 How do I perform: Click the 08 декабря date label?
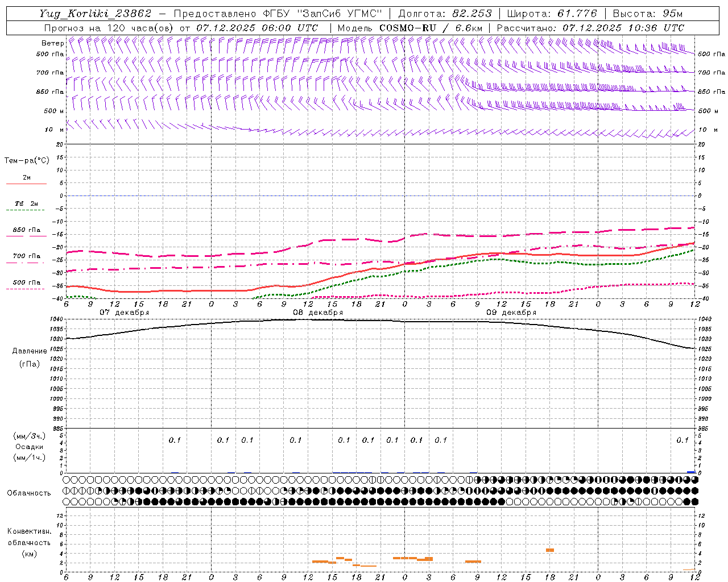tap(318, 313)
